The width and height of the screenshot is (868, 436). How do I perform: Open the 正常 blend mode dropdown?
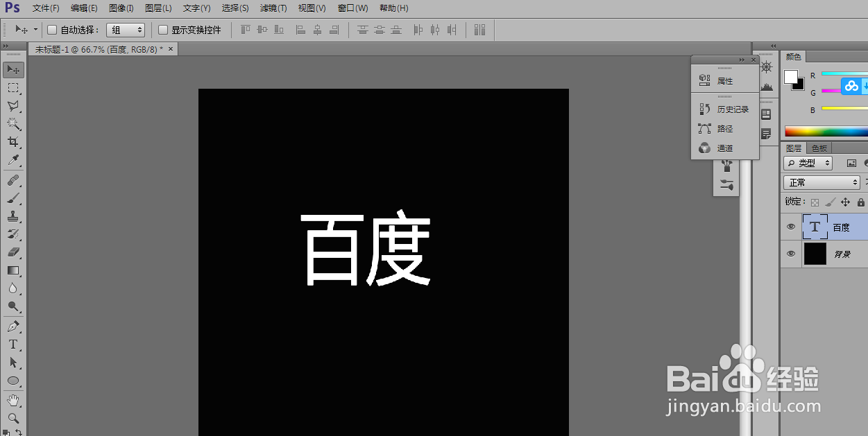pos(822,182)
